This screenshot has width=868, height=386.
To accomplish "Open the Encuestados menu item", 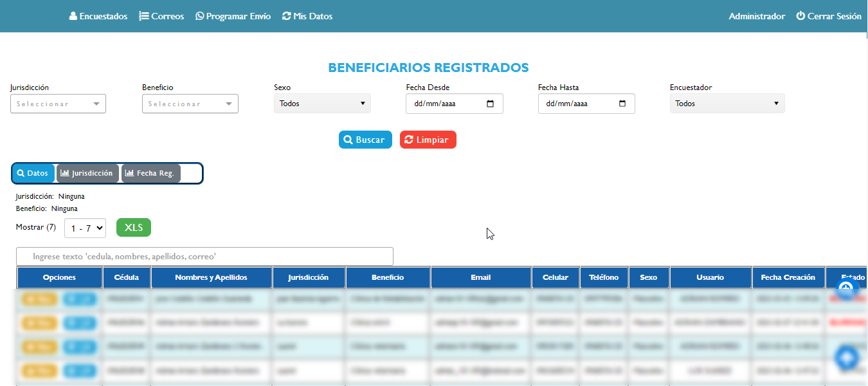I will click(x=98, y=16).
